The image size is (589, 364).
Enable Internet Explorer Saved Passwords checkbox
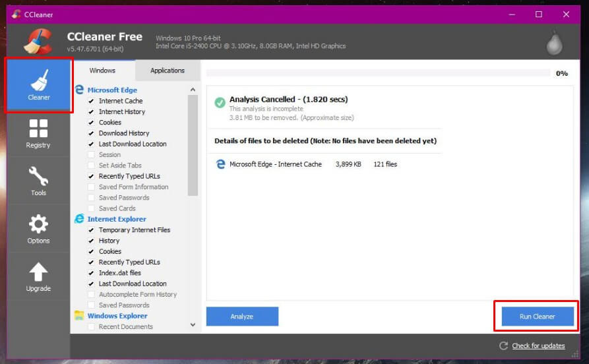pyautogui.click(x=91, y=305)
